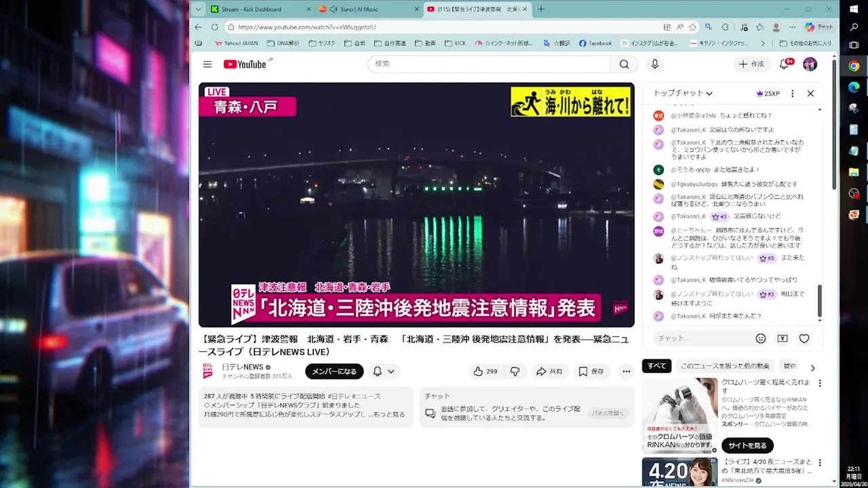Expand notification settings dropdown beside bell
This screenshot has height=488, width=868.
(391, 371)
